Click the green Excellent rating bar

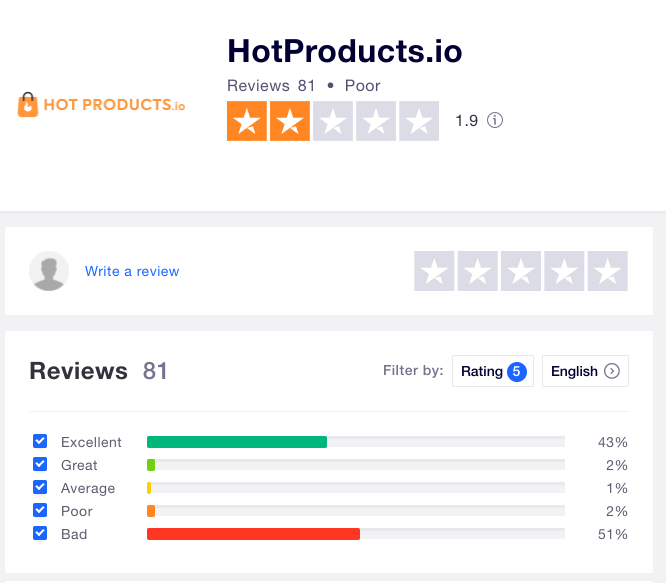point(237,442)
